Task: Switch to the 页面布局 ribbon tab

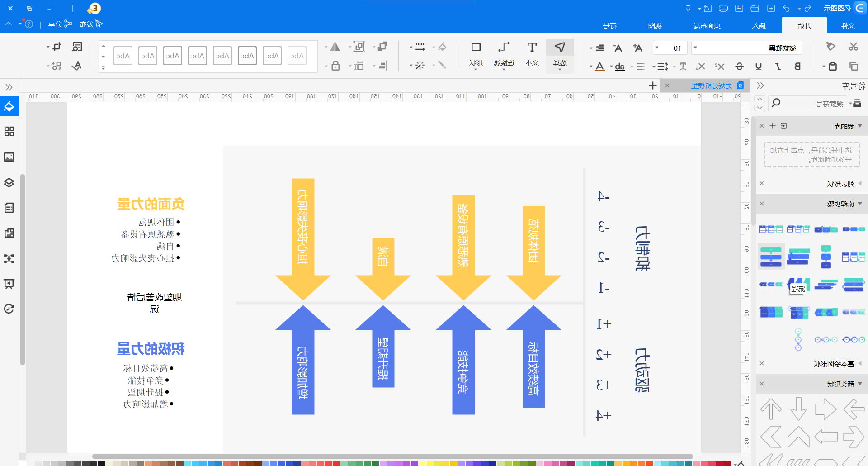Action: pos(707,26)
